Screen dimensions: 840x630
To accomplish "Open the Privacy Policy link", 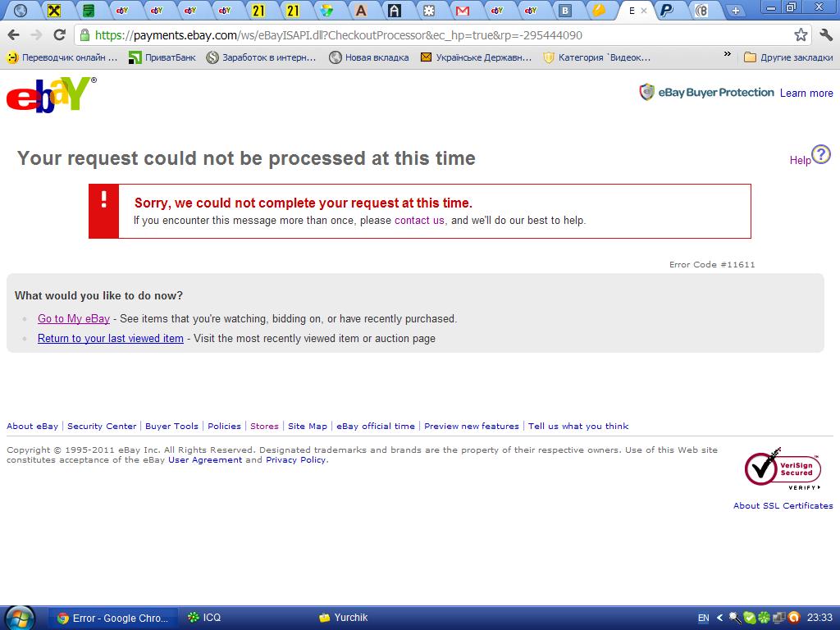I will coord(295,460).
